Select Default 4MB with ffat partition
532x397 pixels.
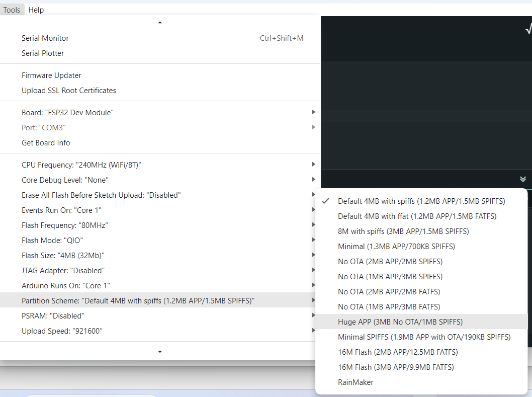tap(421, 216)
